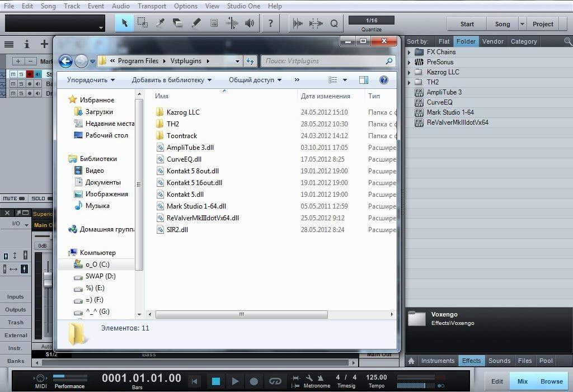
Task: Open the Упорядочить dropdown menu
Action: 91,80
